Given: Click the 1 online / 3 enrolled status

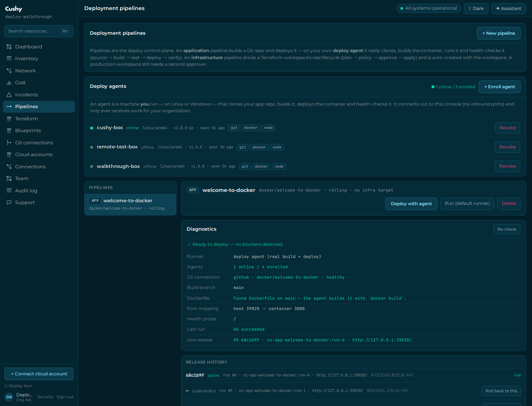Looking at the screenshot, I should [x=453, y=87].
